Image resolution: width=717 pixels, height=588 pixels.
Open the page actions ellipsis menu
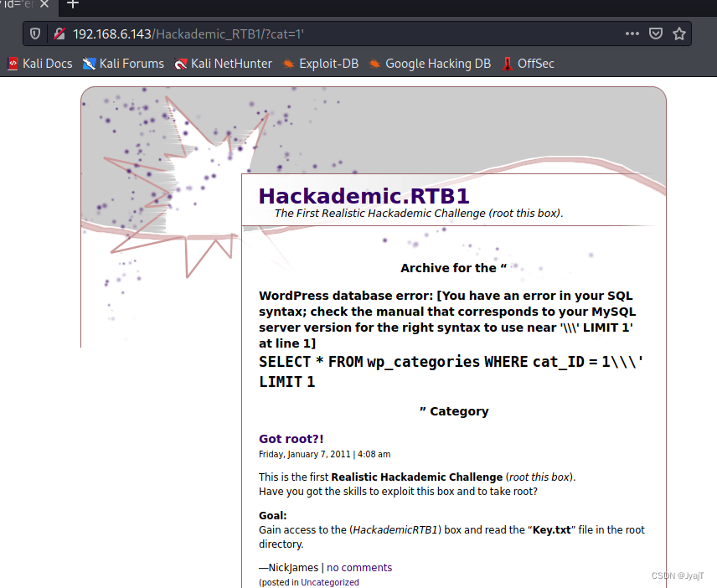pyautogui.click(x=632, y=34)
